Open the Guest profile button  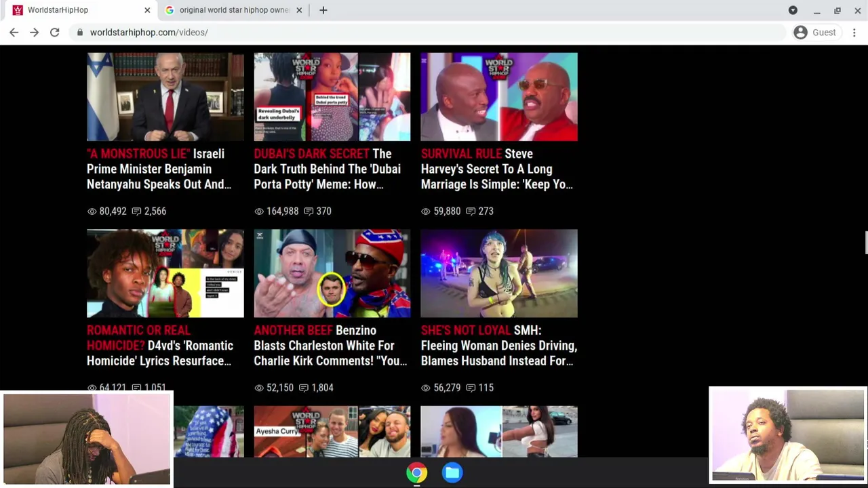pyautogui.click(x=815, y=32)
